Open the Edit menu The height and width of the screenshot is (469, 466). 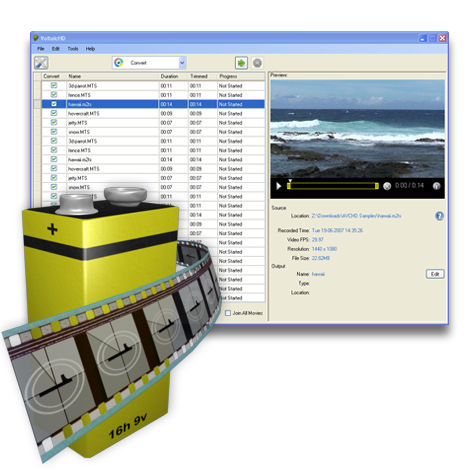tap(55, 49)
